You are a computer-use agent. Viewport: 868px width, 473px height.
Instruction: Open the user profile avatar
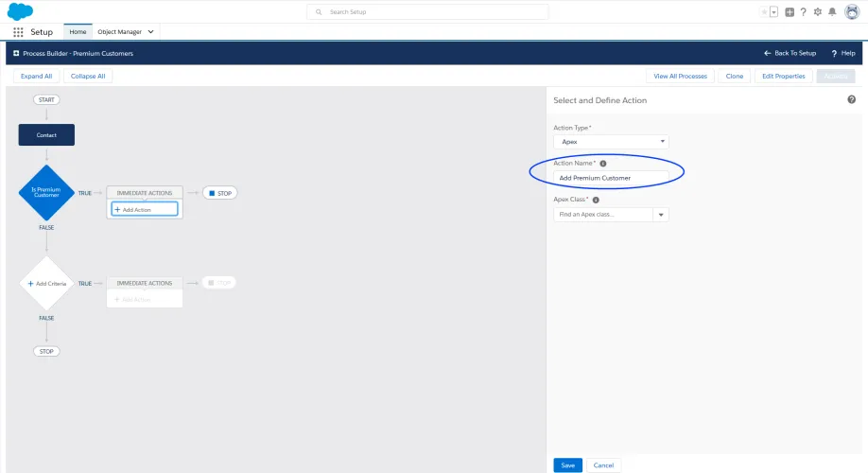(x=852, y=11)
